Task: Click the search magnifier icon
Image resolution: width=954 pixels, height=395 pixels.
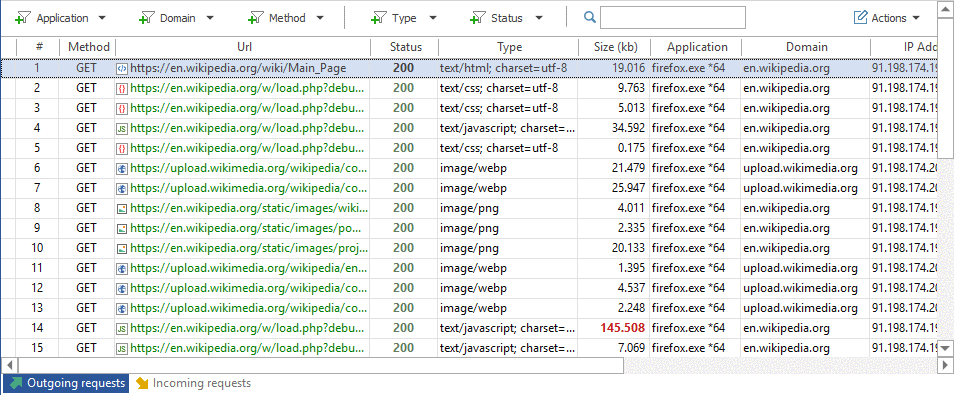Action: coord(589,18)
